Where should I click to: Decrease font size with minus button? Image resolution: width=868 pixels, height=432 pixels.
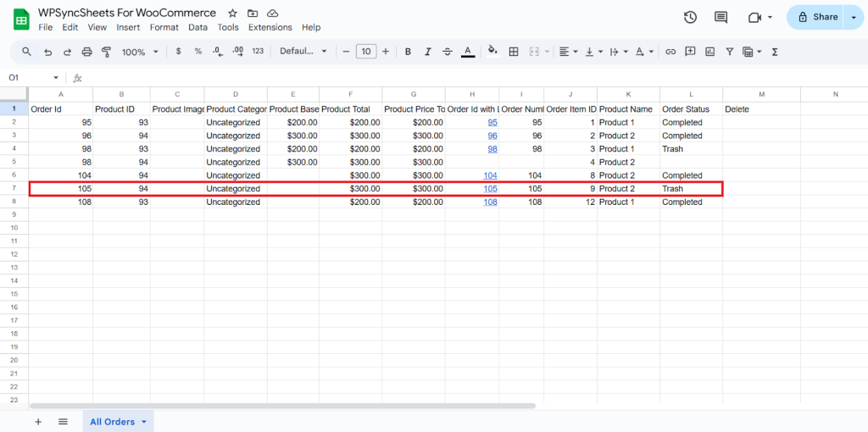(346, 52)
